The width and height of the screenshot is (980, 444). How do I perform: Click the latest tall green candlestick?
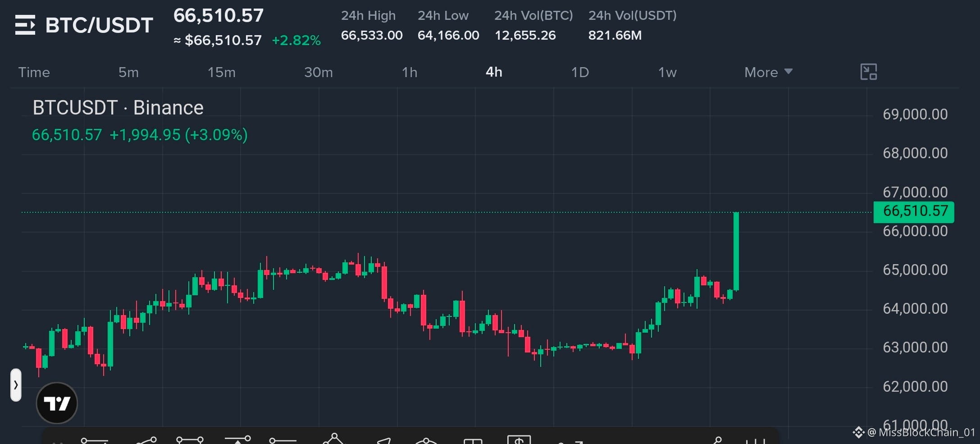tap(736, 251)
